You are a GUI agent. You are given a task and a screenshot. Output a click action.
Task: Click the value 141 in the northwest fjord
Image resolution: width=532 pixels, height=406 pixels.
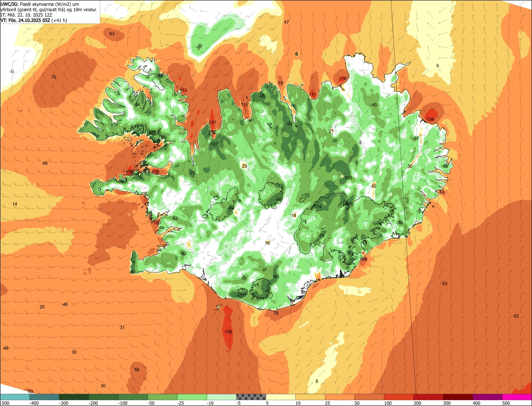tap(213, 122)
